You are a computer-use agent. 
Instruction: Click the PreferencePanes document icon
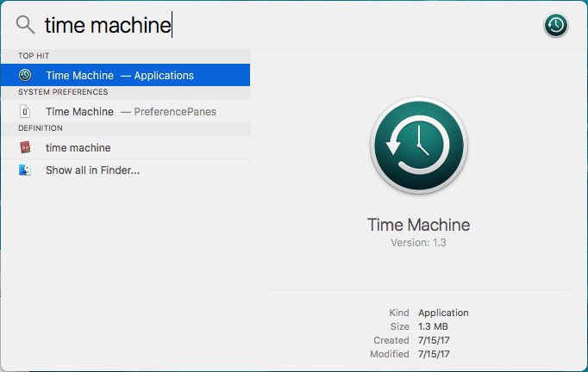25,111
